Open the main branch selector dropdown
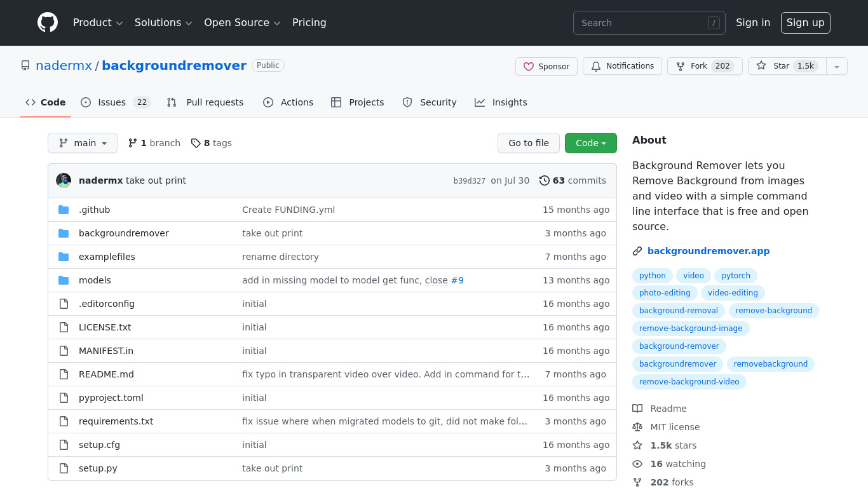This screenshot has height=488, width=868. pyautogui.click(x=83, y=143)
